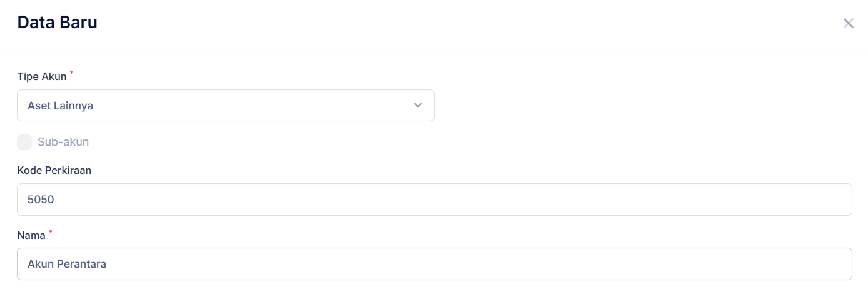The height and width of the screenshot is (294, 868).
Task: Close the Data Baru dialog
Action: point(848,24)
